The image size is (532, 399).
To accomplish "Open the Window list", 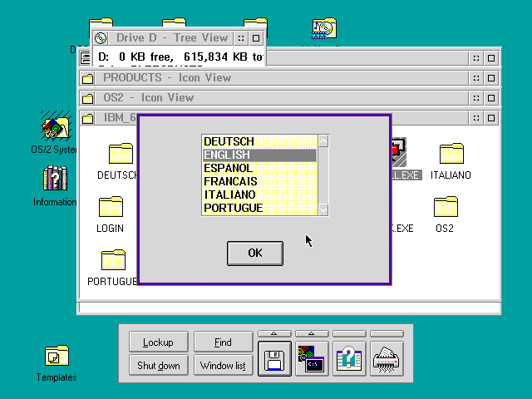I will [224, 366].
